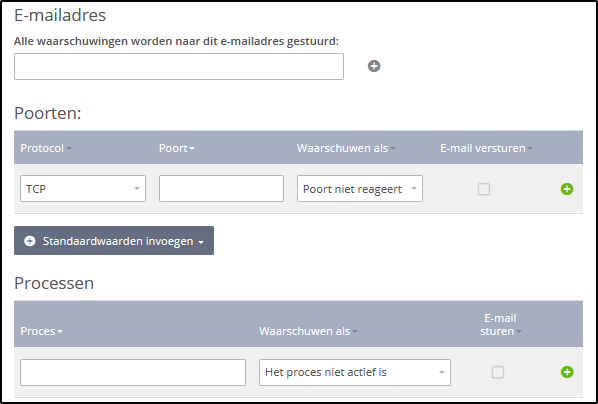Sort by Waarschuwen als header in Poorten
The width and height of the screenshot is (598, 404).
coord(346,148)
